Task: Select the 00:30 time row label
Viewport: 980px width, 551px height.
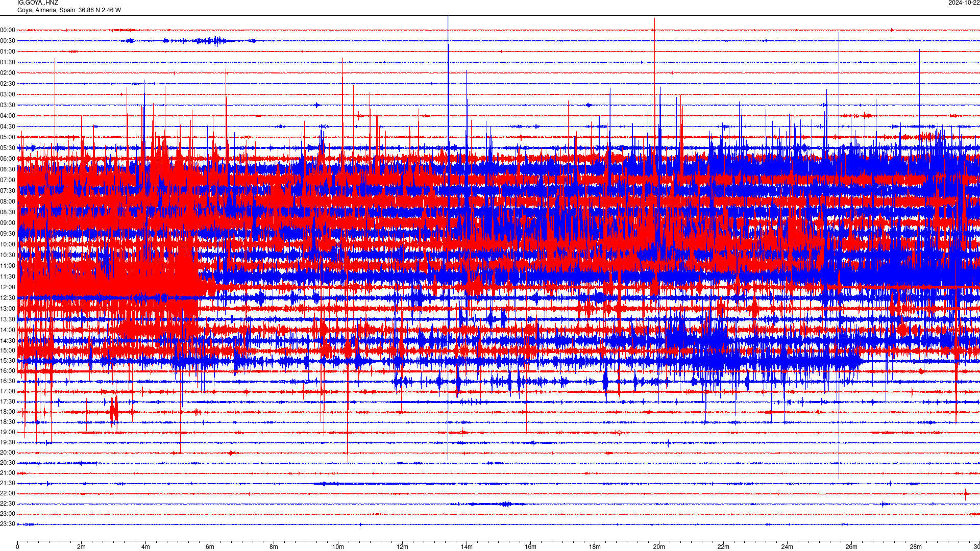Action: click(8, 41)
